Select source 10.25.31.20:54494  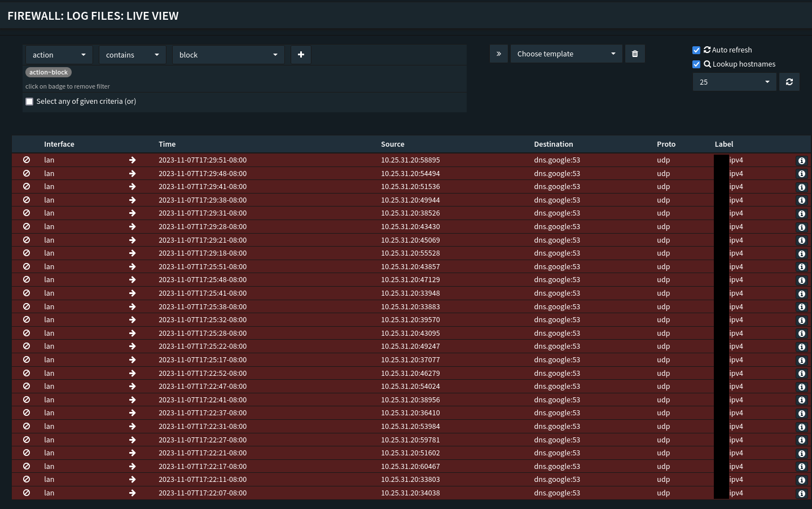coord(410,174)
